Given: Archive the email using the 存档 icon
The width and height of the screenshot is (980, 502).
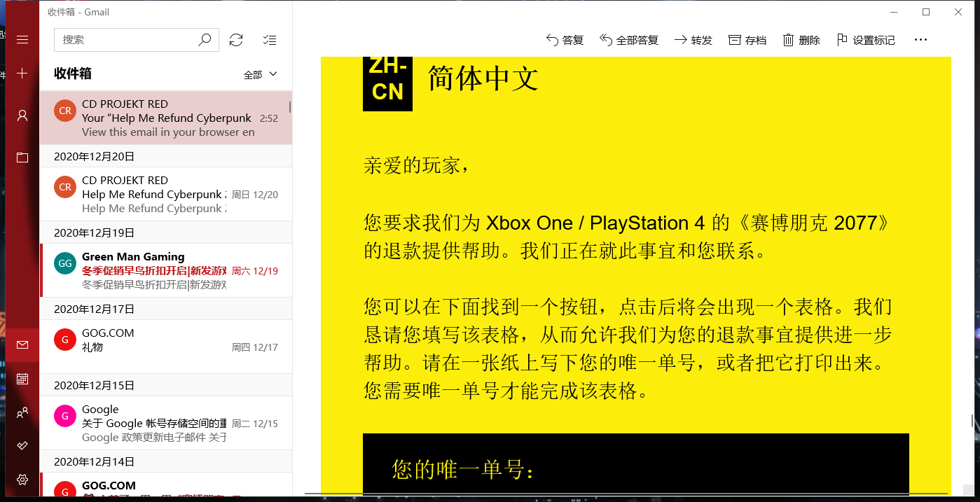Looking at the screenshot, I should (x=747, y=40).
